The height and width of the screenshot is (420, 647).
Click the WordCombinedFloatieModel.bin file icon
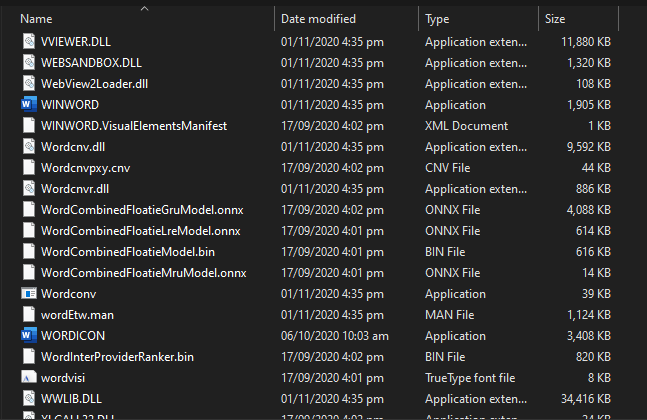pyautogui.click(x=29, y=252)
